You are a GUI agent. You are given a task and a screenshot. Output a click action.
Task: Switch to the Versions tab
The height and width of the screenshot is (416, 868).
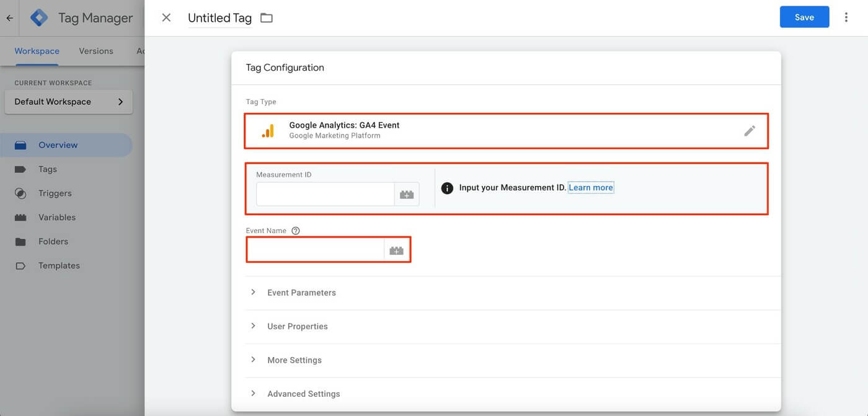[95, 51]
